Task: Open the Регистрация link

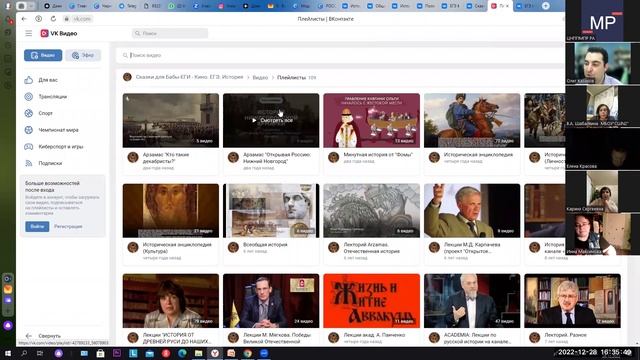Action: pyautogui.click(x=68, y=227)
